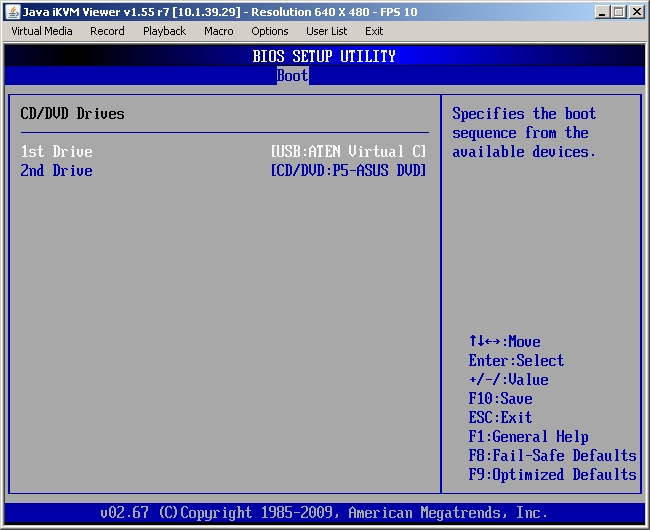This screenshot has width=650, height=530.
Task: Click the Java icon in the title bar
Action: click(12, 12)
